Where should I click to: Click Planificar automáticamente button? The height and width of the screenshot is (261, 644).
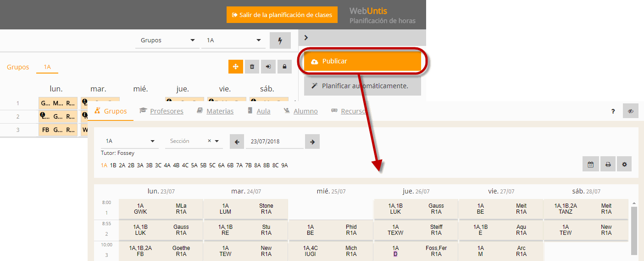362,86
